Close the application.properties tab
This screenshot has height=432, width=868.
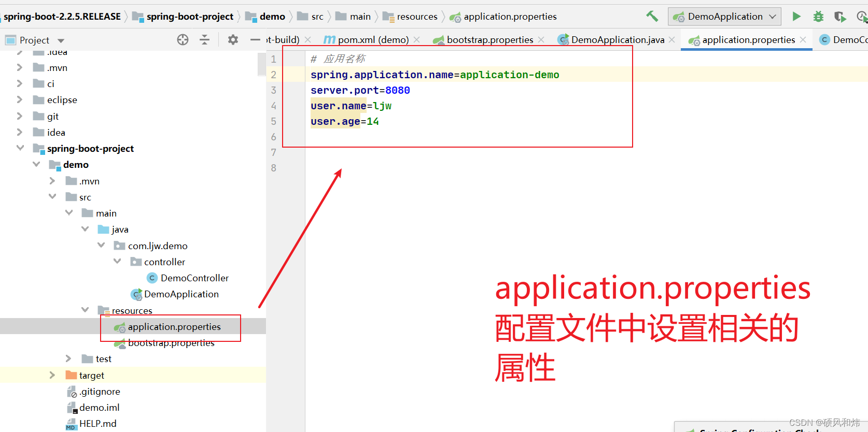click(x=803, y=40)
